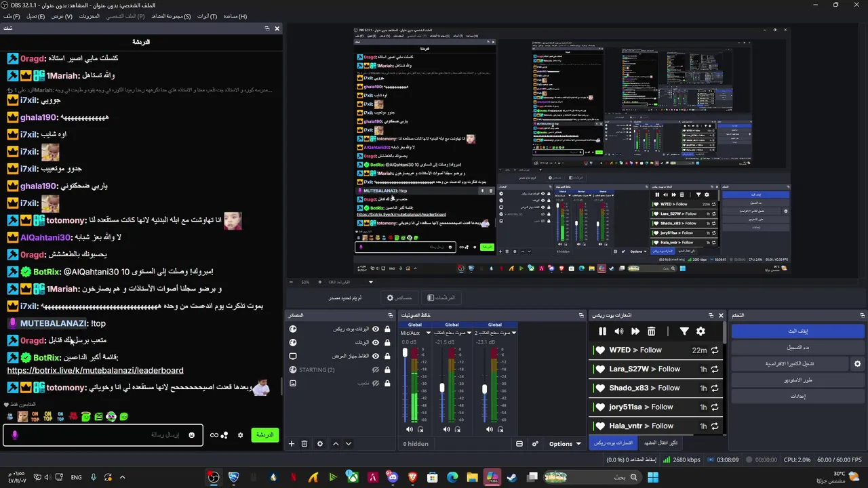Image resolution: width=868 pixels, height=488 pixels.
Task: Open channel points icon beside chat input
Action: [218, 435]
